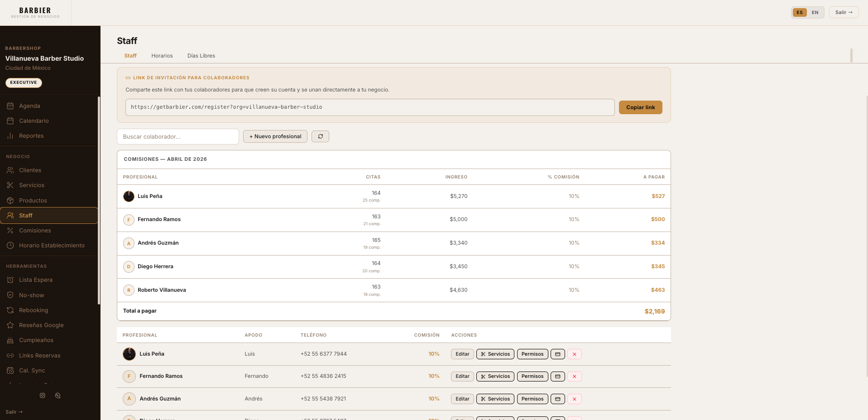
Task: Open the WhatsApp icon in sidebar footer
Action: click(58, 396)
